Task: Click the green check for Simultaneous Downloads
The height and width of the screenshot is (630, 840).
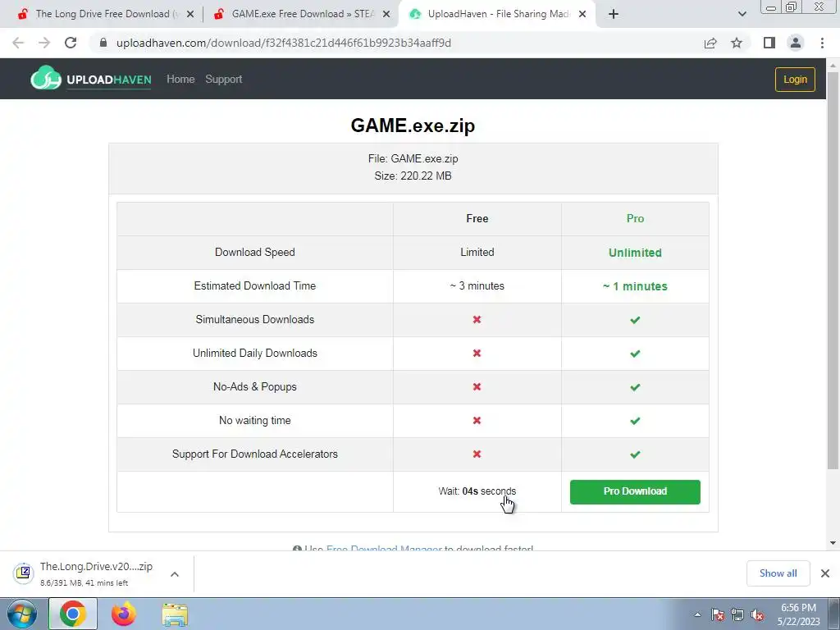Action: [635, 320]
